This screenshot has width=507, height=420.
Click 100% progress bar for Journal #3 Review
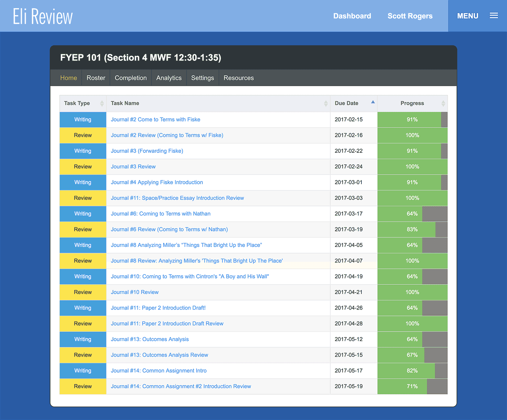click(x=412, y=167)
